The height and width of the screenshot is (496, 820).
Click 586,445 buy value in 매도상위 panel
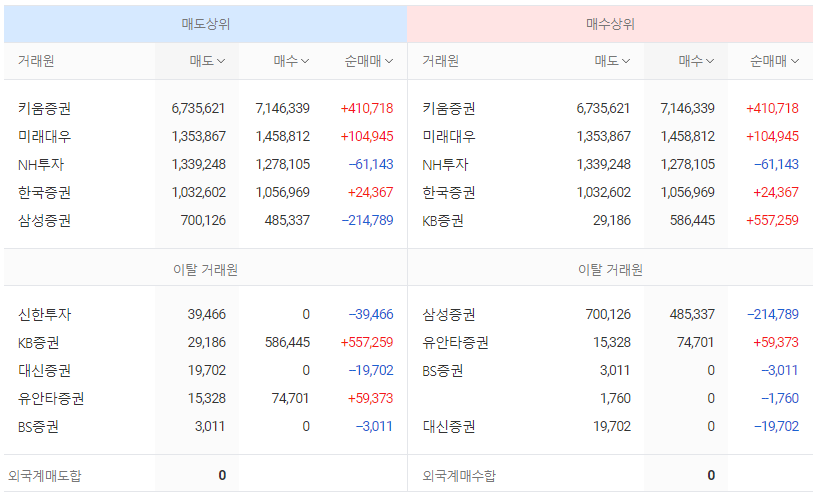(287, 343)
